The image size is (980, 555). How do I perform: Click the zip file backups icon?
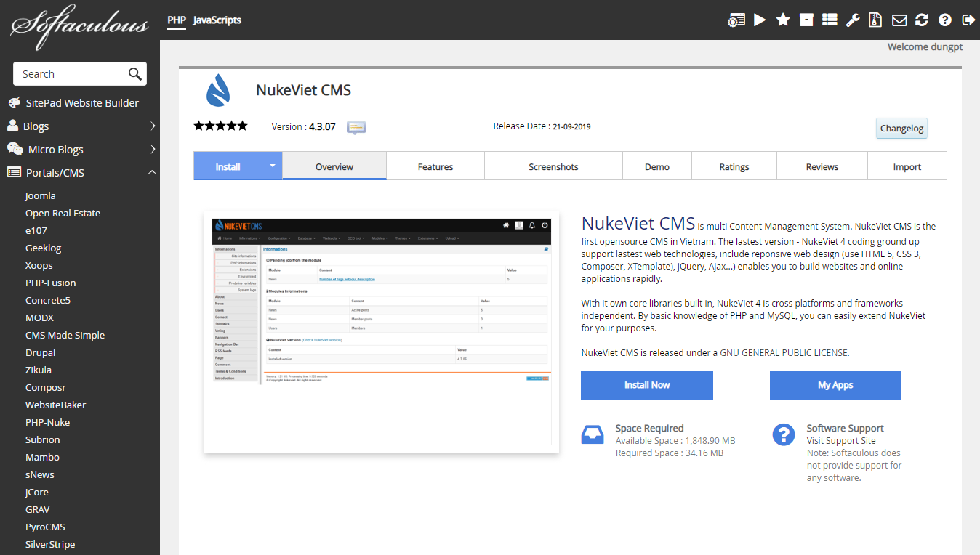point(876,20)
